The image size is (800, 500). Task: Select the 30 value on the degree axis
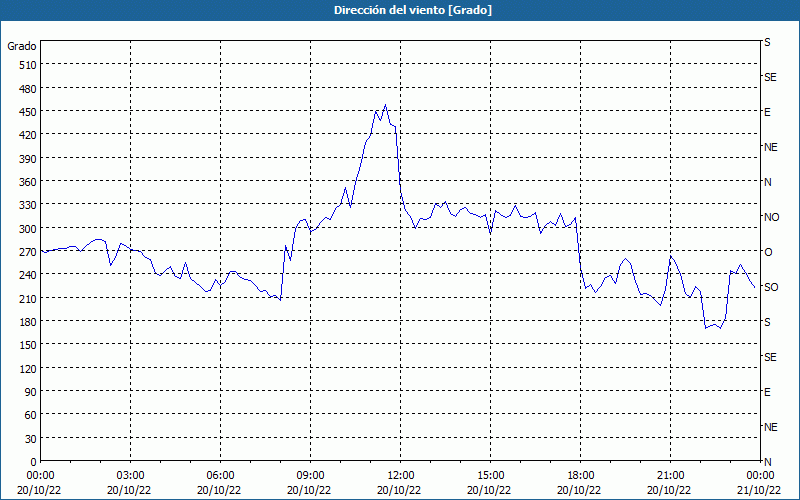[31, 439]
